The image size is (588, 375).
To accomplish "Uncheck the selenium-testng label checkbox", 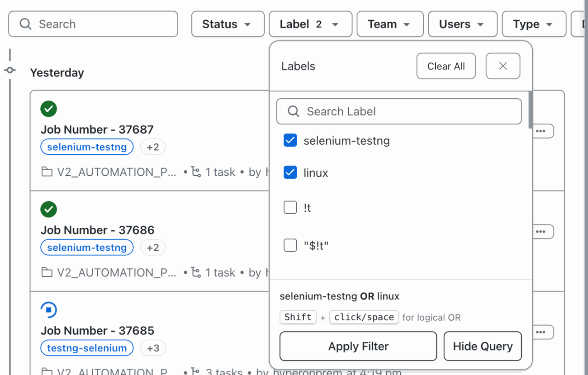I will point(290,141).
